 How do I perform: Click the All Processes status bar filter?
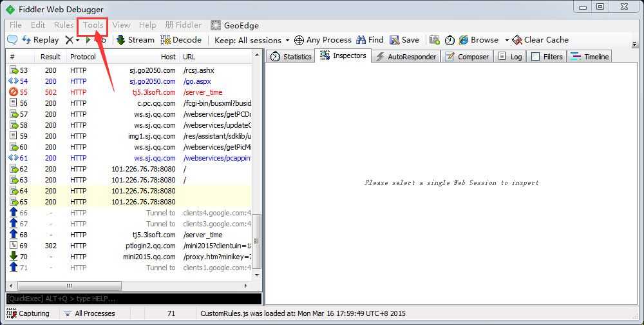coord(90,313)
